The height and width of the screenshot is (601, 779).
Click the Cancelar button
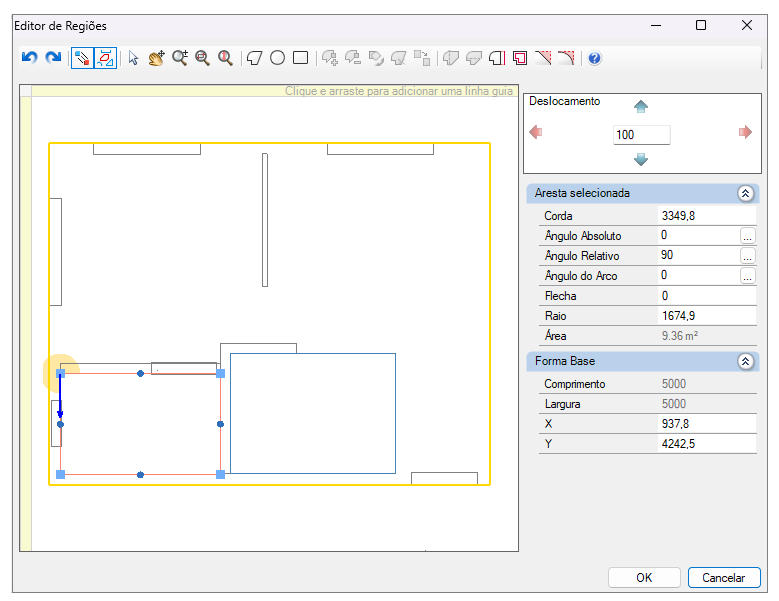coord(724,578)
